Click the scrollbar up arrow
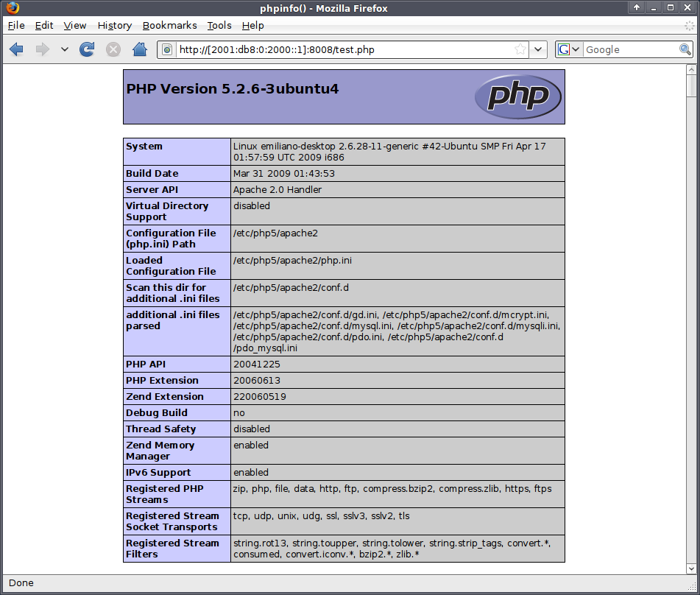Screen dimensions: 700x595 pyautogui.click(x=691, y=69)
